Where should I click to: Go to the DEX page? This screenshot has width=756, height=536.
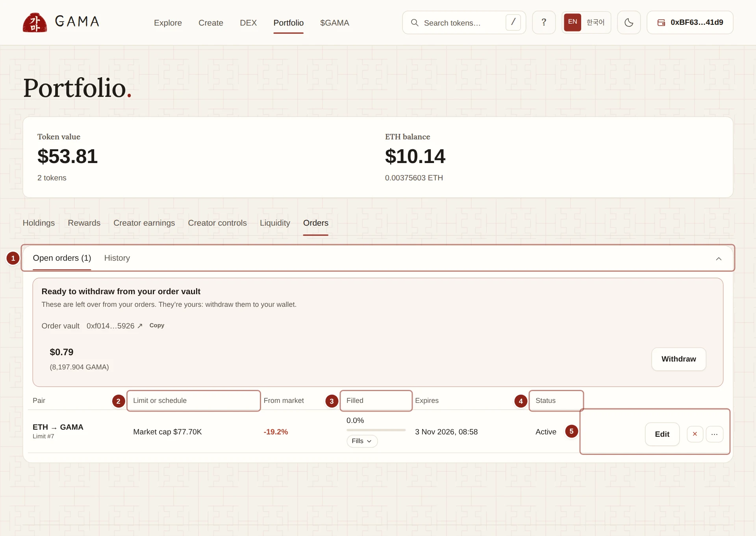[248, 23]
